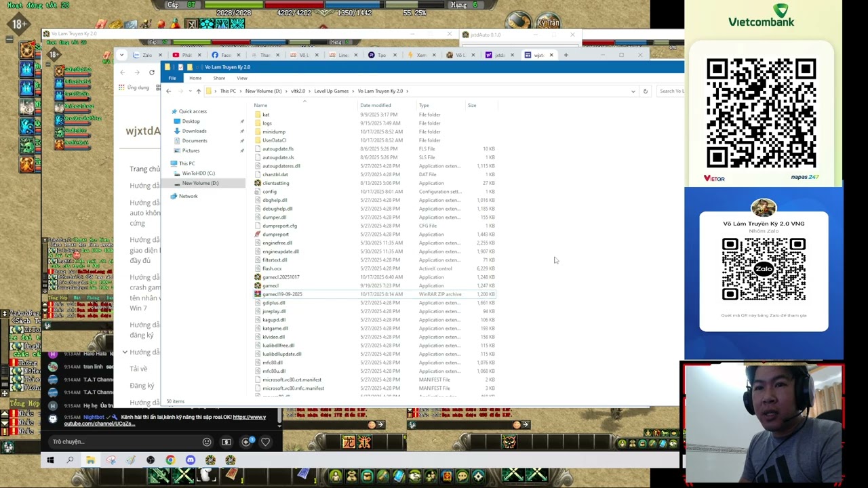Open File Explorer from the taskbar
Viewport: 868px width, 488px height.
coord(90,460)
